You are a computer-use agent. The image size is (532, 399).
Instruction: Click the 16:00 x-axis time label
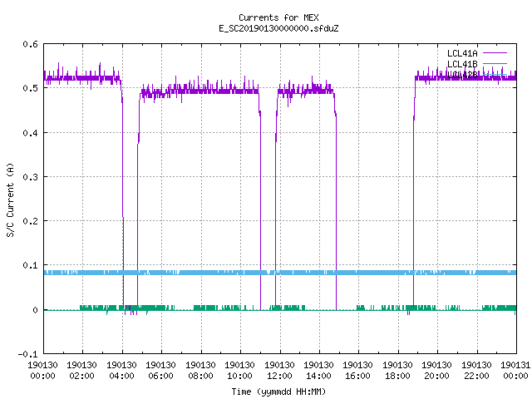(x=358, y=376)
